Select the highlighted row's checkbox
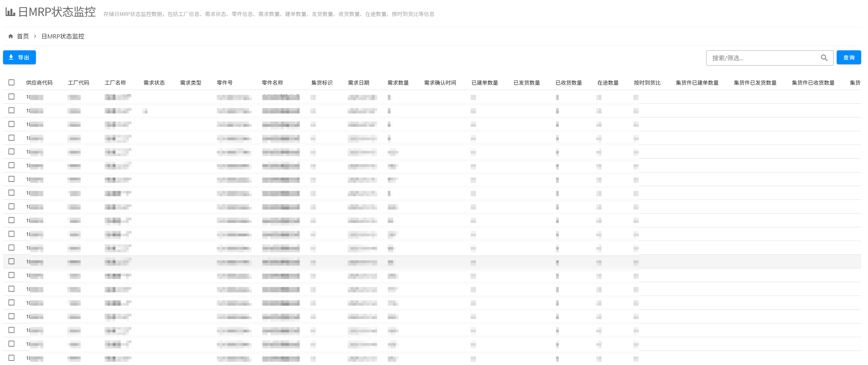The image size is (868, 365). (x=11, y=262)
